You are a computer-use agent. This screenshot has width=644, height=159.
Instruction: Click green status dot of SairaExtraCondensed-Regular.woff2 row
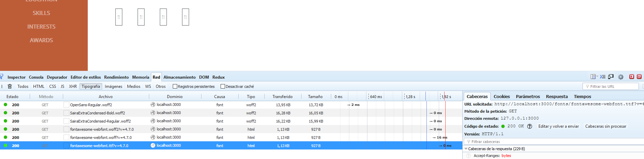pyautogui.click(x=5, y=121)
